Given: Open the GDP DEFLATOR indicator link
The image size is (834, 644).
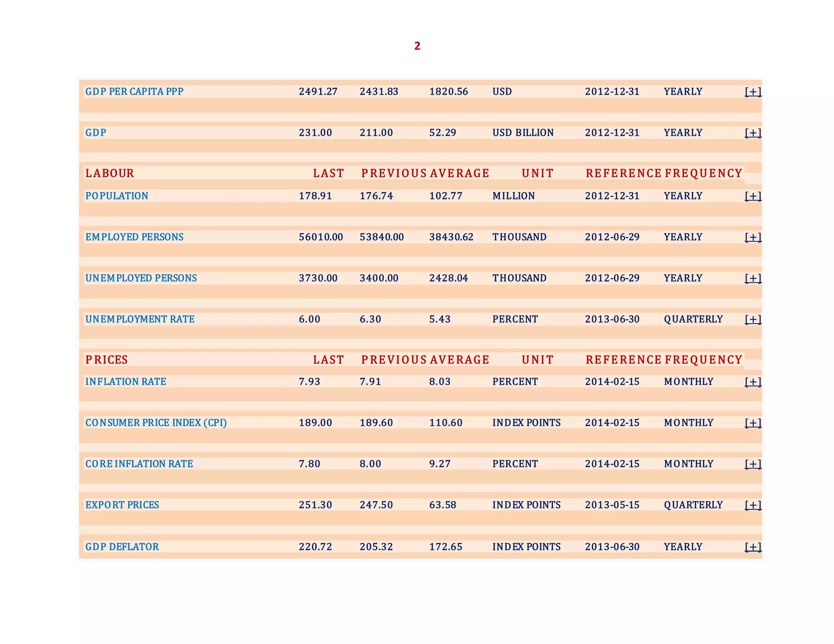Looking at the screenshot, I should click(x=122, y=547).
